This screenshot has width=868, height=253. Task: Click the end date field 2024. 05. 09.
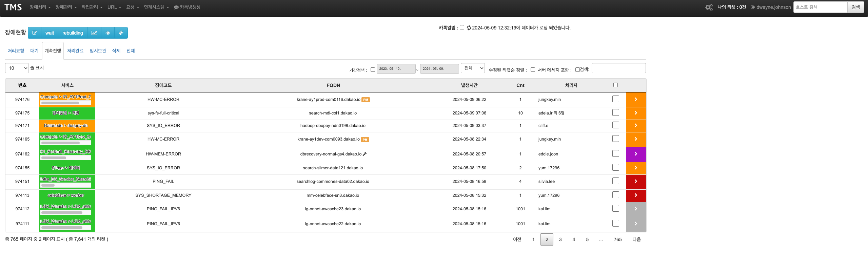(x=439, y=69)
